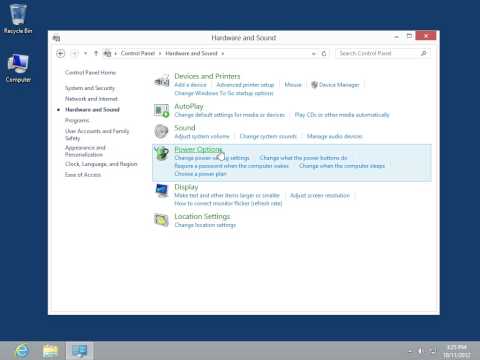Open Ease of Access in sidebar

tap(83, 175)
